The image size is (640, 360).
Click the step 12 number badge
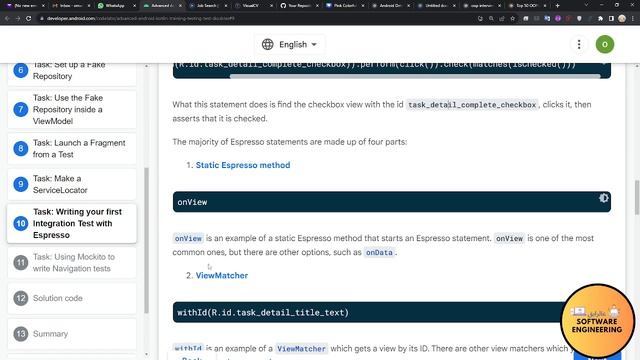(20, 298)
